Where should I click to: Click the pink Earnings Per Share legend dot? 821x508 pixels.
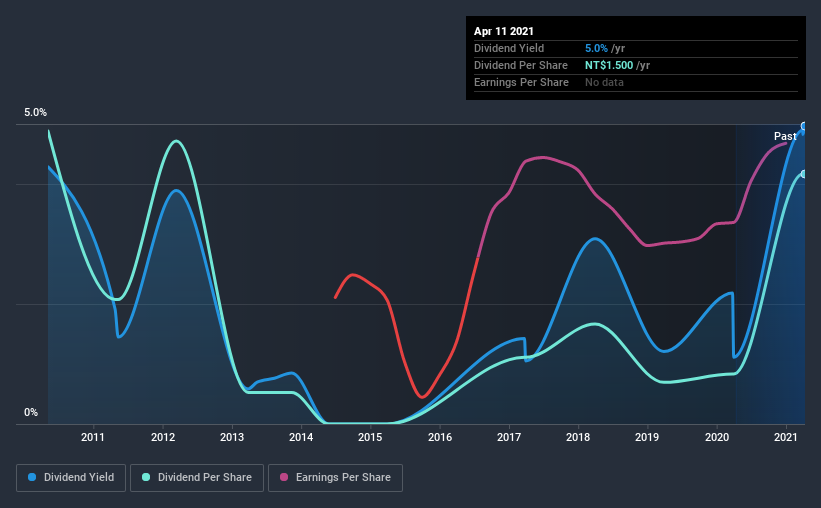point(284,477)
